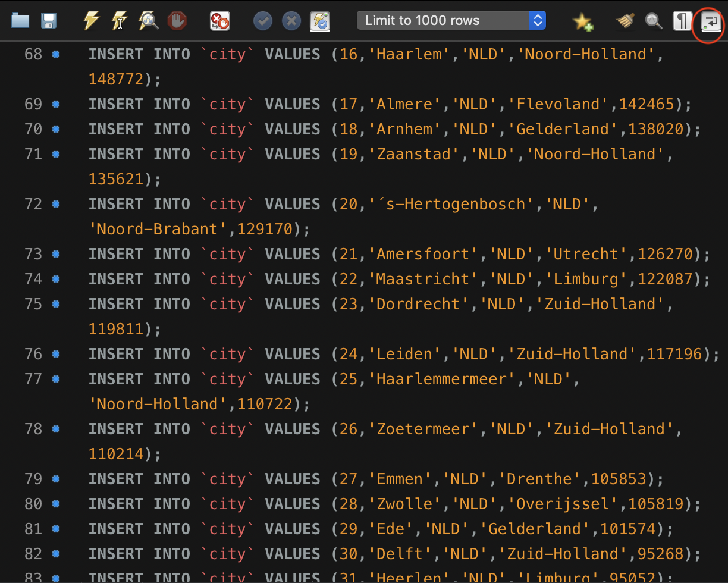The image size is (728, 583).
Task: Click line number 70 in the gutter
Action: (x=33, y=129)
